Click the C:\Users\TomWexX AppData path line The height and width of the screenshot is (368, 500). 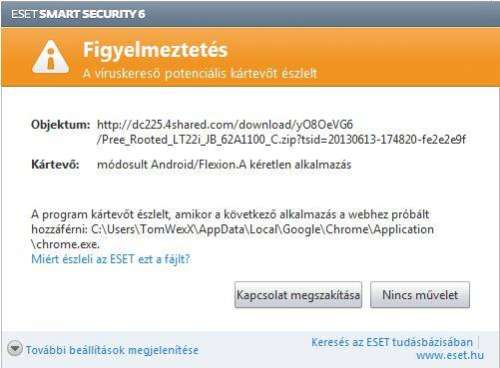pos(263,229)
